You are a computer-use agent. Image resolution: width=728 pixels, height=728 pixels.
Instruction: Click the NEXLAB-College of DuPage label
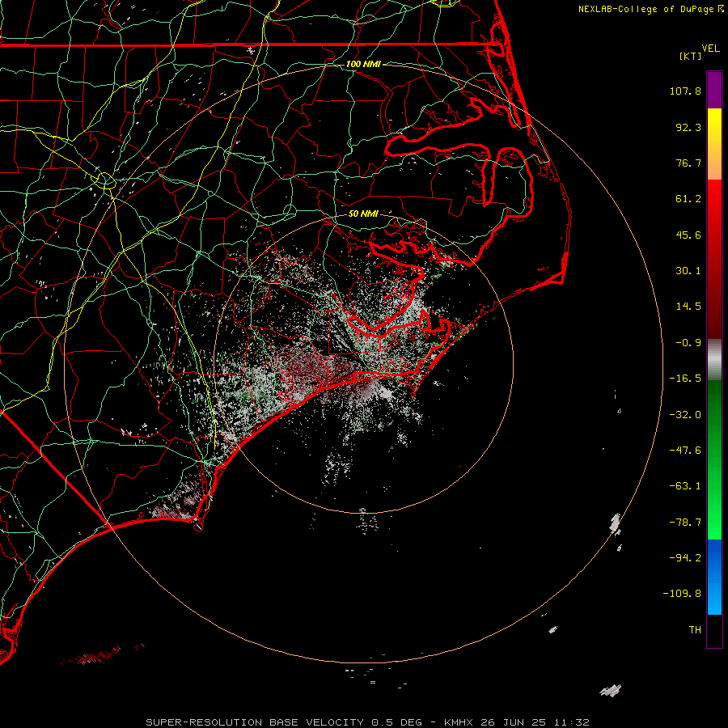click(646, 9)
